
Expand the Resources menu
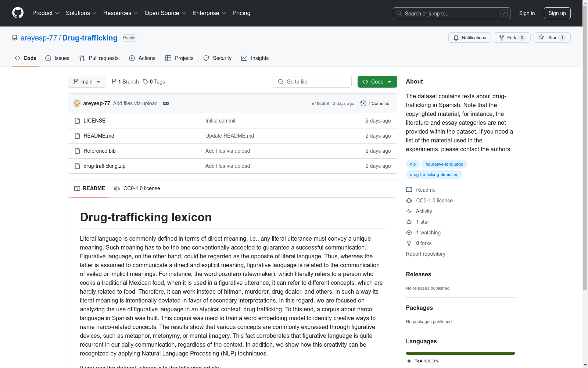tap(121, 13)
